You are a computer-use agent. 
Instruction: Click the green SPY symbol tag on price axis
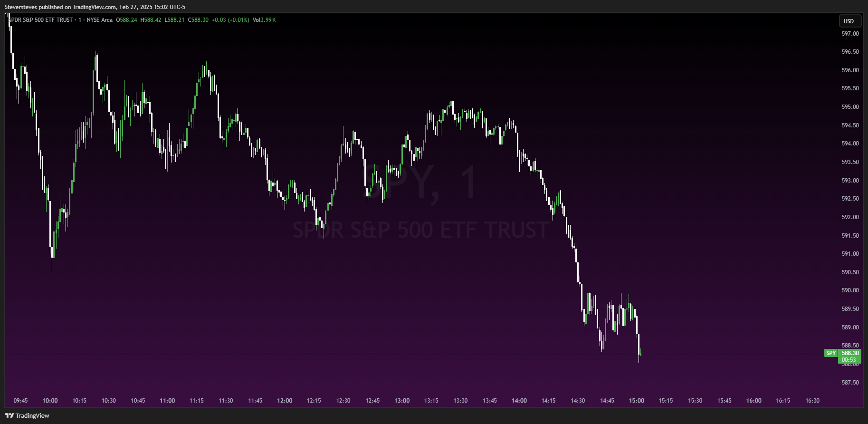tap(831, 353)
